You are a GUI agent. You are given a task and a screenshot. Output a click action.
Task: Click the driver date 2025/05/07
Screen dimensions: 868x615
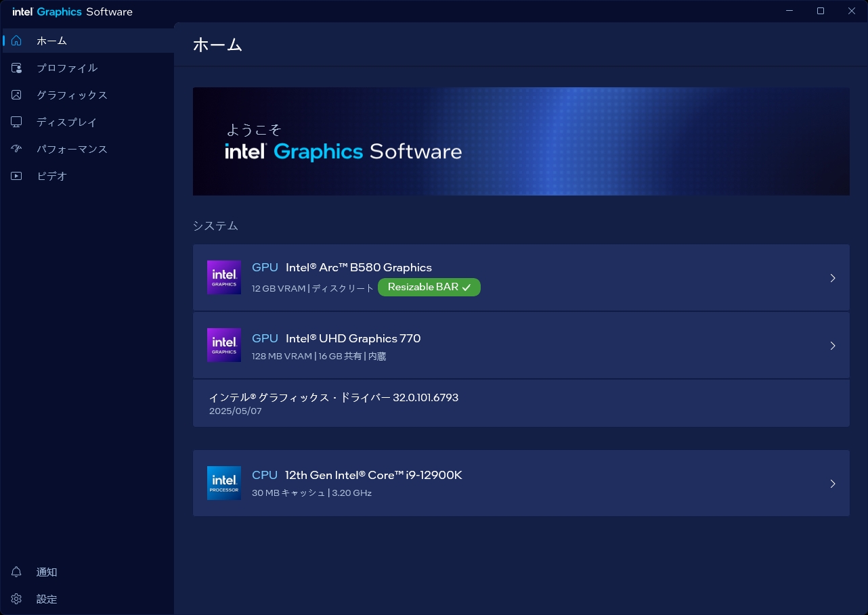click(236, 411)
